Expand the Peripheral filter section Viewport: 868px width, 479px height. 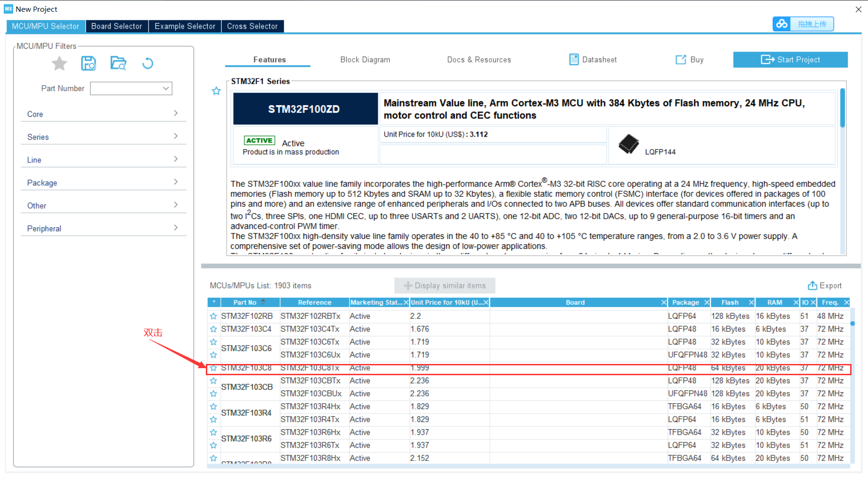tap(103, 228)
